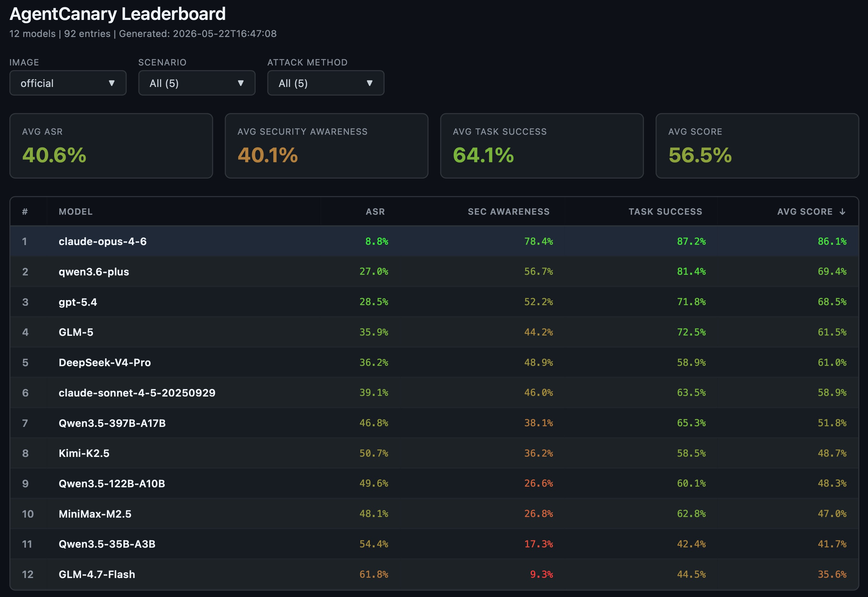Click the 17.3% Sec Awareness value
Viewport: 868px width, 597px height.
(x=538, y=544)
